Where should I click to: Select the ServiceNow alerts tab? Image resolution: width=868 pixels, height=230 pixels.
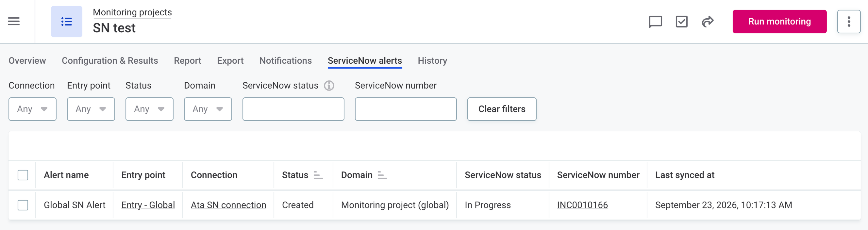tap(365, 61)
